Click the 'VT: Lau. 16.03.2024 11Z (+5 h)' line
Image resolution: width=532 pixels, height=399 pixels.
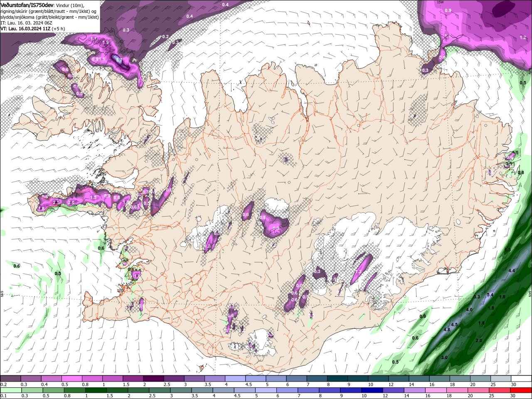point(32,29)
